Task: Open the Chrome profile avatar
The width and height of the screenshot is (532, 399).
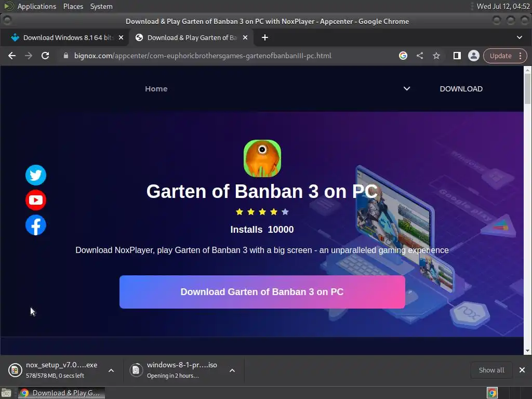Action: tap(474, 56)
